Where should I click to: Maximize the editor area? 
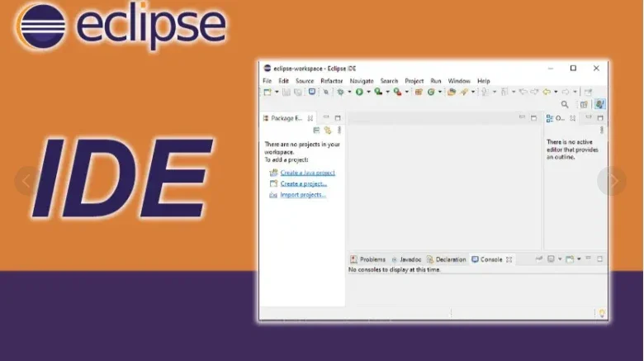(533, 118)
